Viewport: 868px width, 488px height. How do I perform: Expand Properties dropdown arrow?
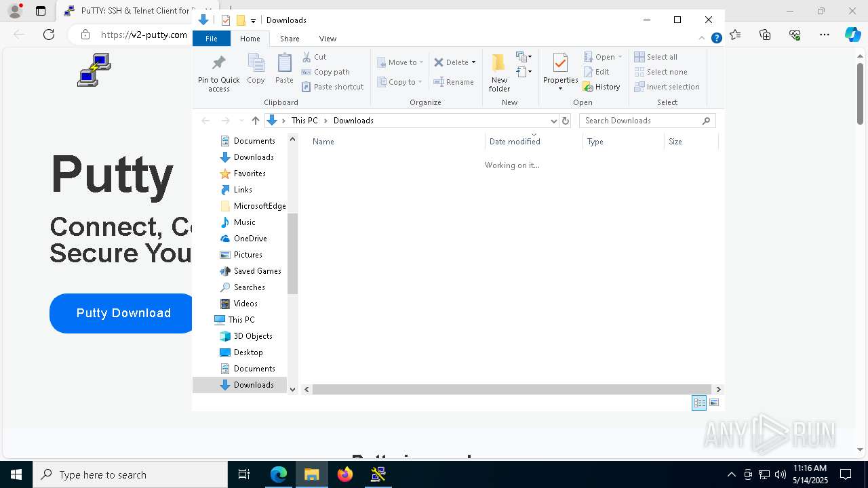pyautogui.click(x=560, y=89)
